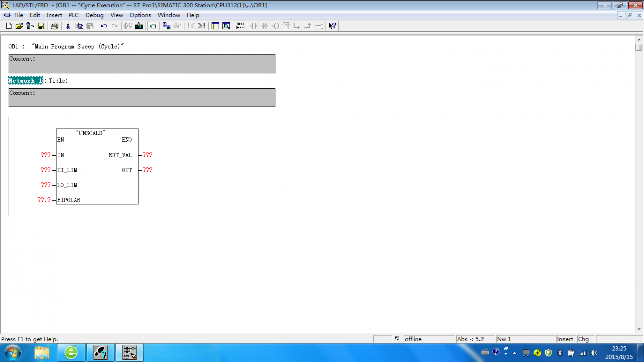644x362 pixels.
Task: Click the HI_LIM parameter ??? placeholder
Action: [46, 170]
